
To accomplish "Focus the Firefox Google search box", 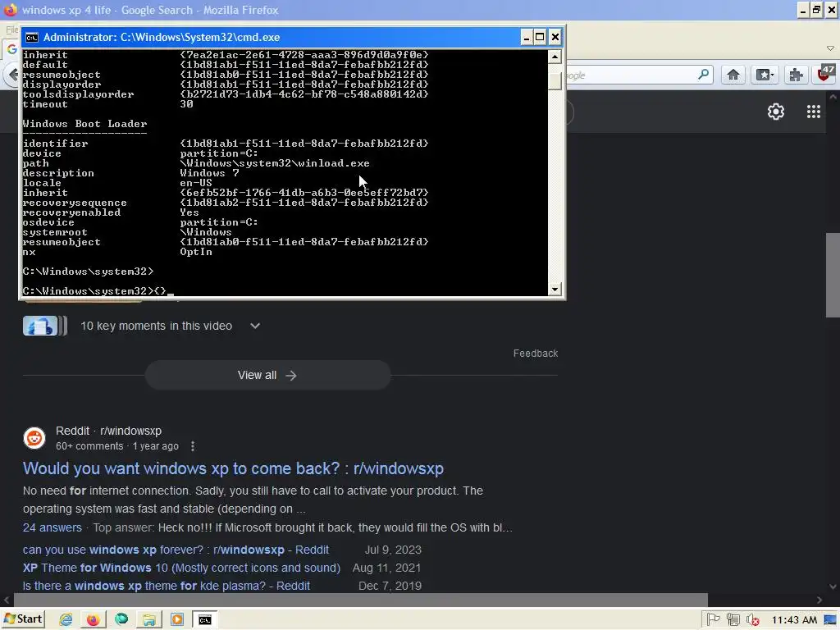I will [x=631, y=75].
